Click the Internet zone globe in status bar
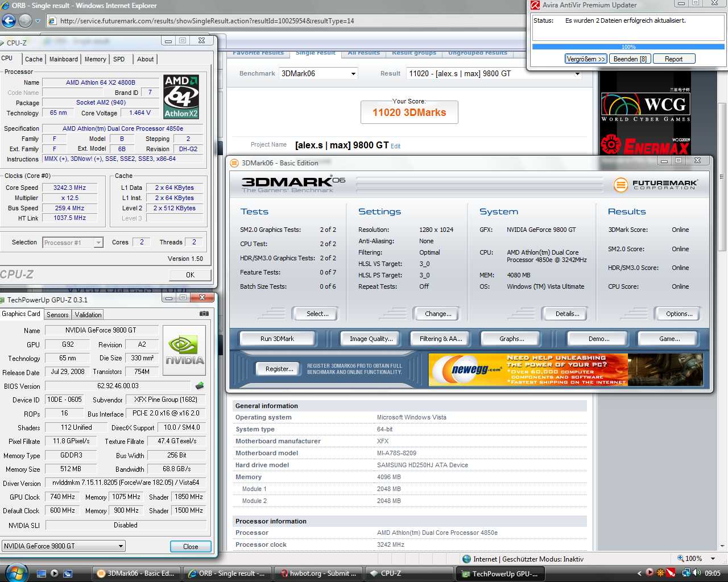 click(x=466, y=559)
